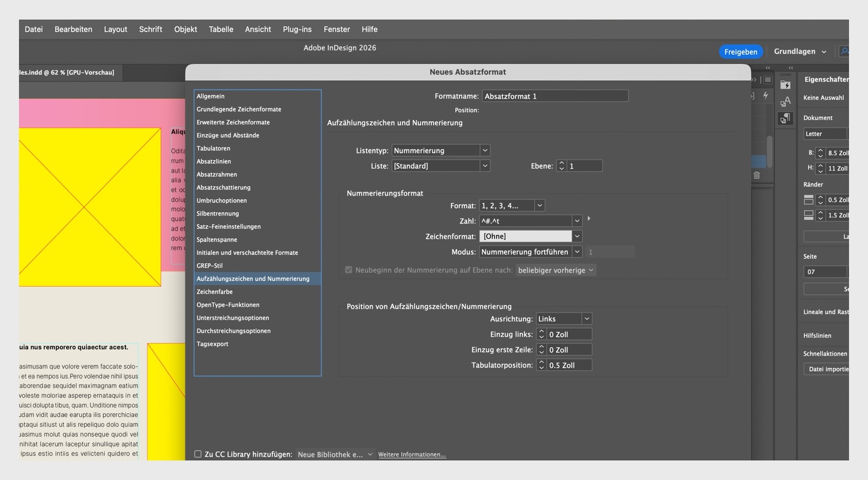The height and width of the screenshot is (480, 868).
Task: Open the Zeichenformat dropdown arrow
Action: pyautogui.click(x=577, y=236)
